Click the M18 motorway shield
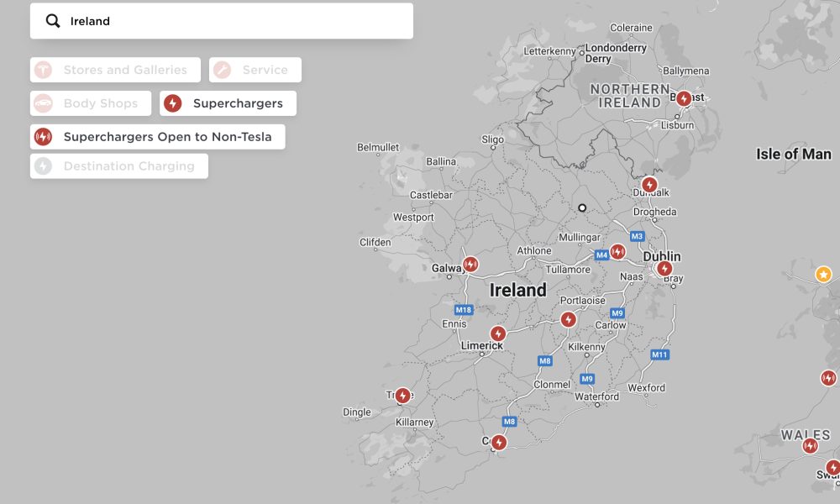The height and width of the screenshot is (504, 840). pyautogui.click(x=464, y=310)
